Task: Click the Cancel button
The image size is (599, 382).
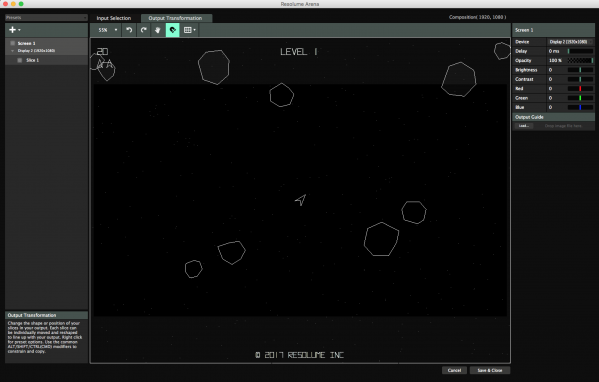Action: [x=454, y=370]
